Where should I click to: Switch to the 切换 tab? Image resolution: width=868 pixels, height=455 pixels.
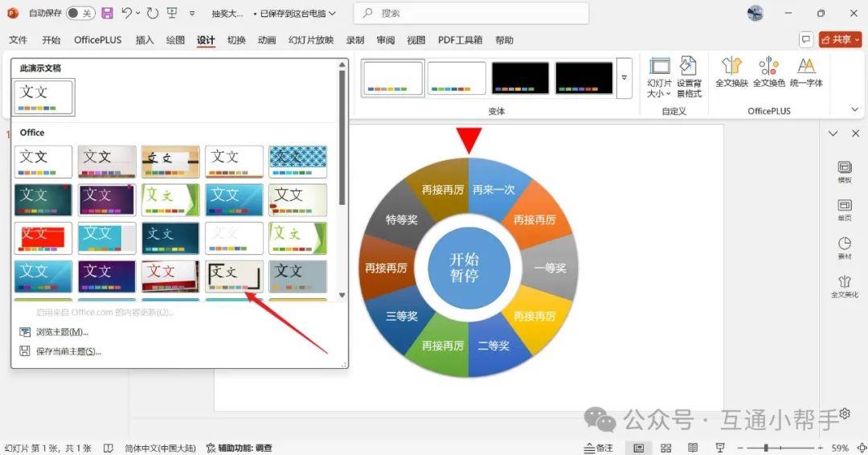click(x=236, y=40)
